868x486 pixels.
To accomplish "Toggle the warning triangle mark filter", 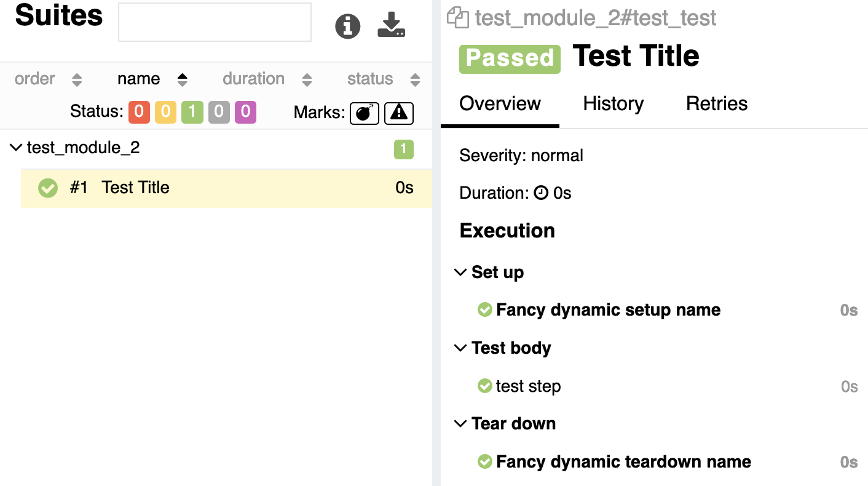I will click(399, 113).
